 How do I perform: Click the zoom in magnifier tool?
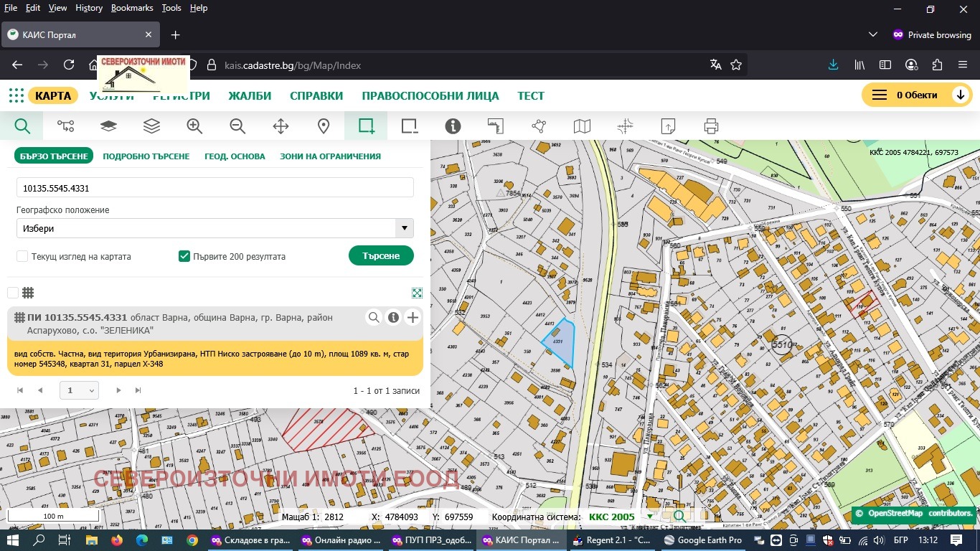194,126
